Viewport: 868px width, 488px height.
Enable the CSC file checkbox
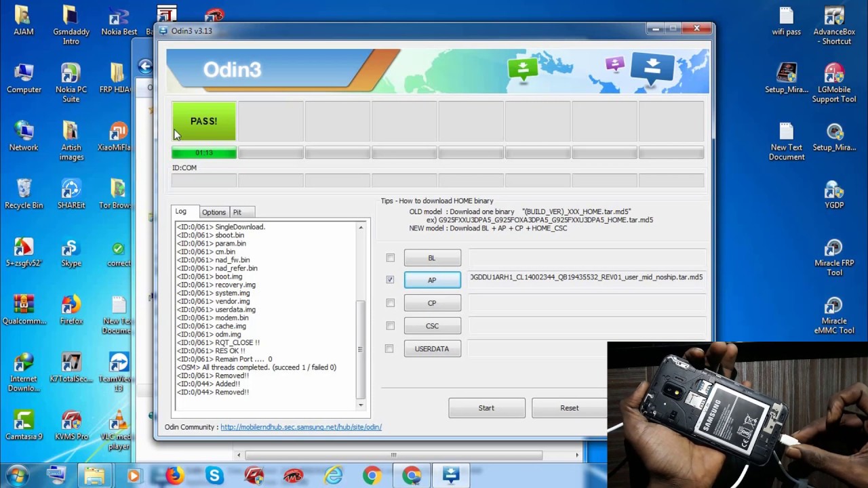click(x=390, y=325)
